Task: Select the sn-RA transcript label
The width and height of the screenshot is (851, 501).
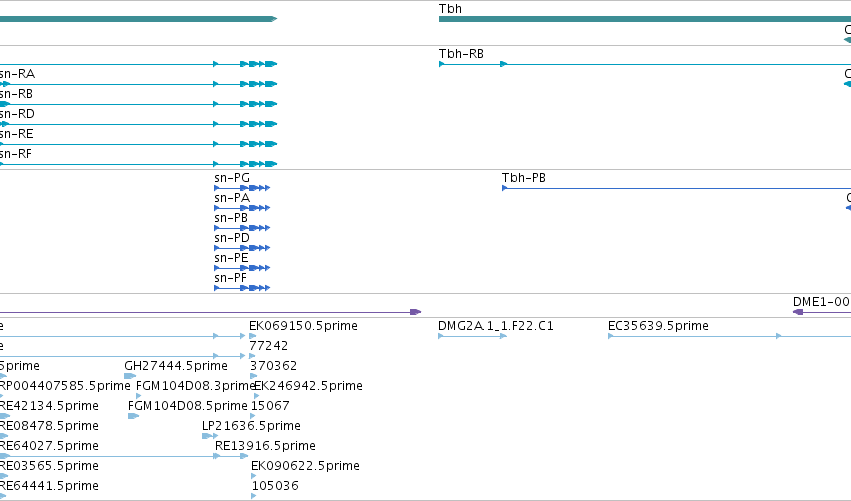Action: [17, 74]
